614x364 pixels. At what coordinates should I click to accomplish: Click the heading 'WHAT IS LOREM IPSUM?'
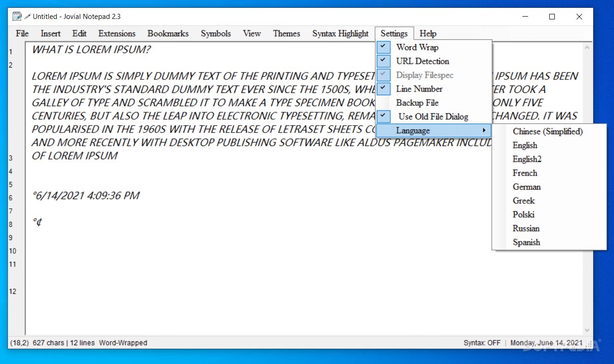point(91,49)
